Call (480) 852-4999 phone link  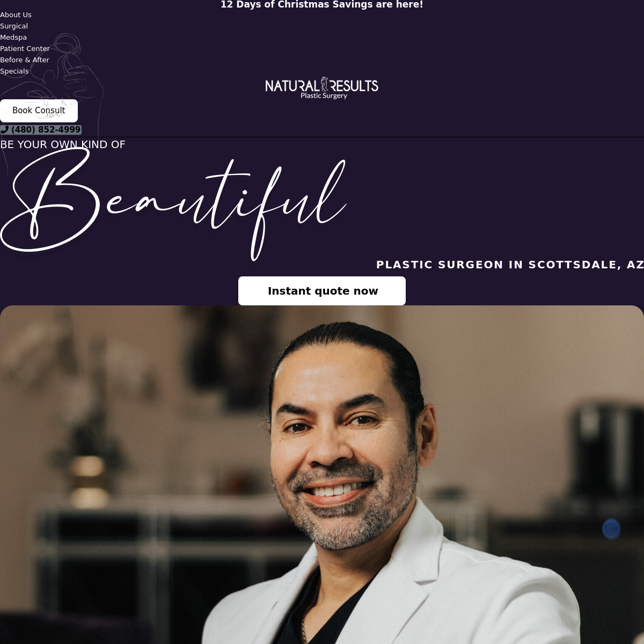[x=41, y=130]
